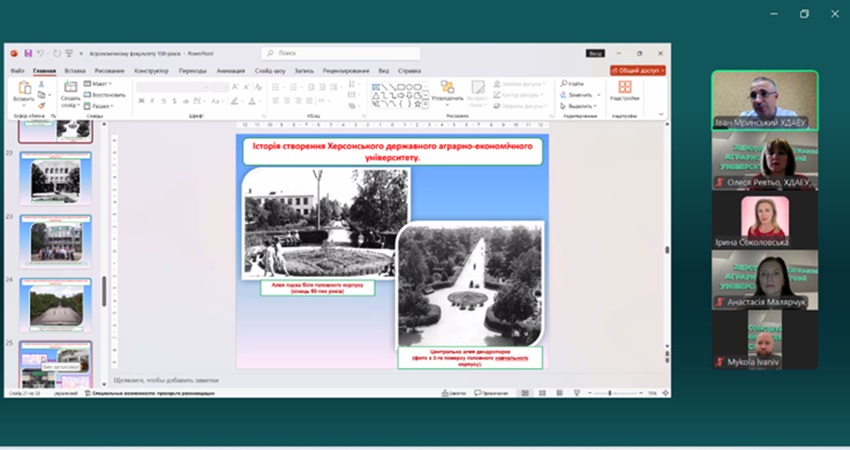The width and height of the screenshot is (850, 450).
Task: Click the zoom slider in status bar
Action: 615,393
